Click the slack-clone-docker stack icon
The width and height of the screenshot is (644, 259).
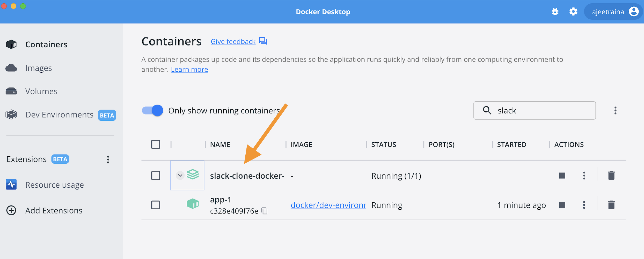click(193, 174)
